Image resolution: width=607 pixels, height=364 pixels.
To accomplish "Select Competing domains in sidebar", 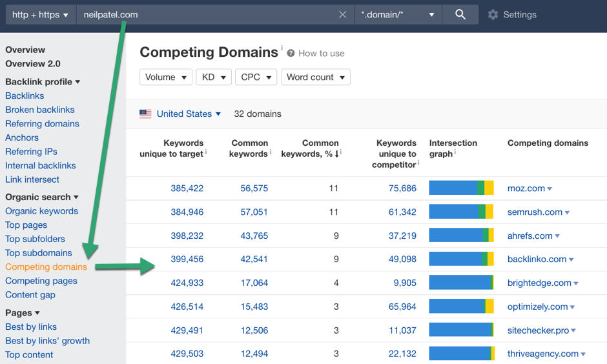I will (x=46, y=267).
